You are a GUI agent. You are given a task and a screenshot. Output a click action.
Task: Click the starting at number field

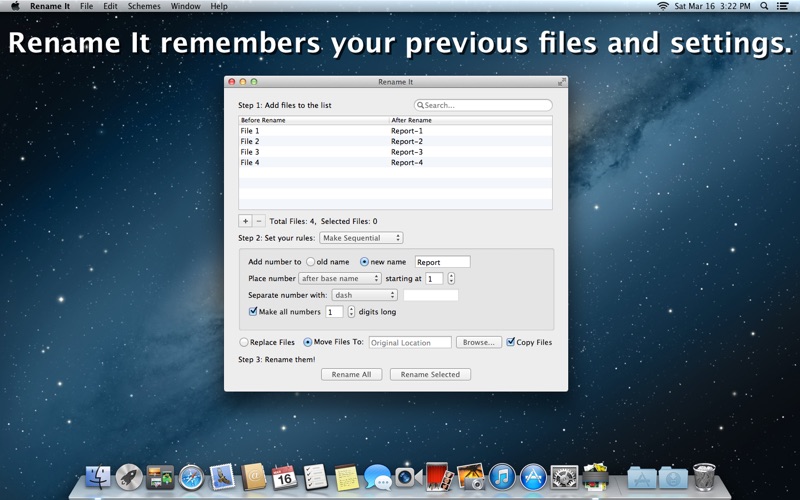(x=435, y=279)
